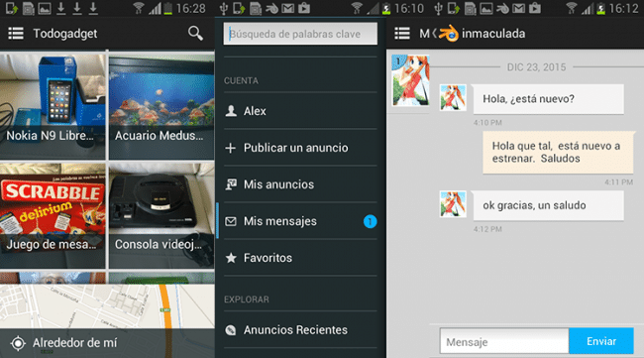Tap the 16:12 clock in right status bar
Viewport: 644px width, 358px height.
(623, 8)
